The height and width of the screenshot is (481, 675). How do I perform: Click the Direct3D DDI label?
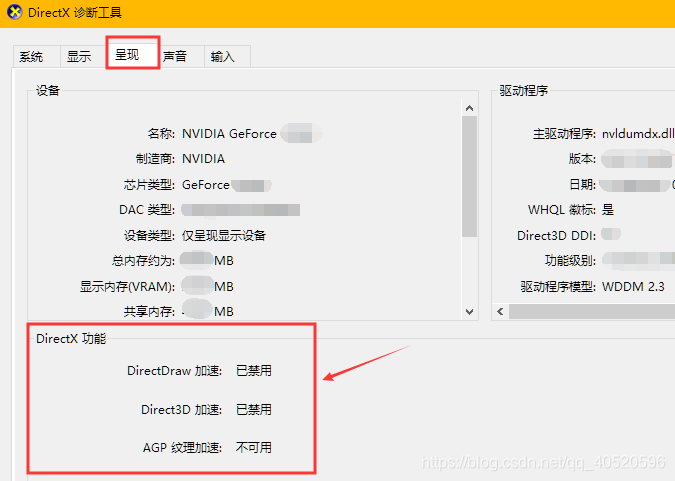pyautogui.click(x=557, y=236)
